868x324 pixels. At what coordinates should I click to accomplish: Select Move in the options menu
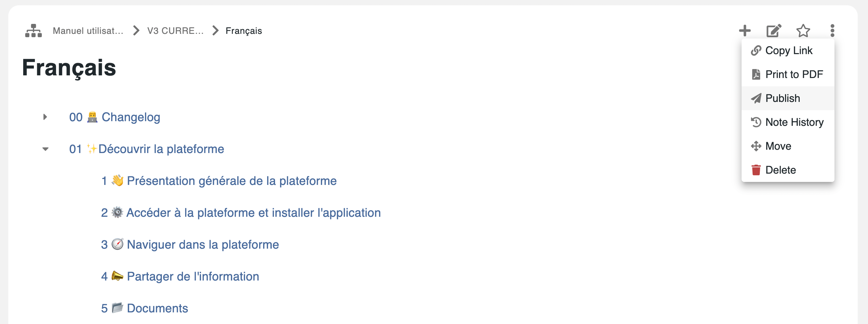pos(778,146)
